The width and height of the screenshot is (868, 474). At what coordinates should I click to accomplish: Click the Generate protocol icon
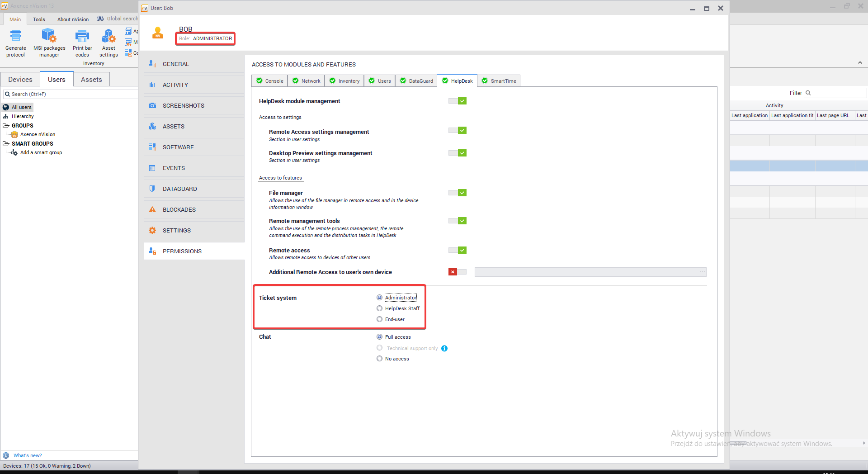16,36
